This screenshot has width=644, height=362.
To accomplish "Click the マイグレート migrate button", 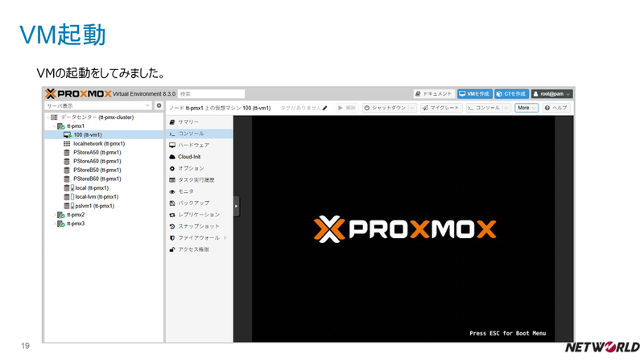I will (x=440, y=108).
